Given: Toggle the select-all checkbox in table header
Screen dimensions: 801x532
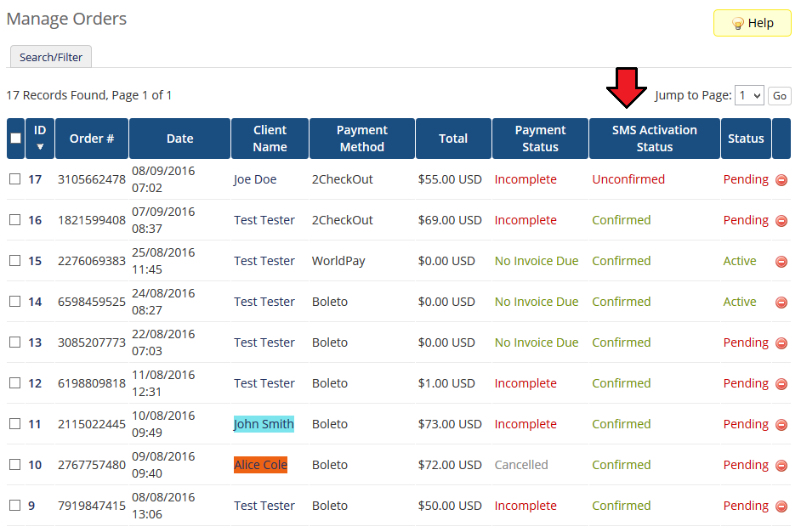Looking at the screenshot, I should [x=16, y=139].
